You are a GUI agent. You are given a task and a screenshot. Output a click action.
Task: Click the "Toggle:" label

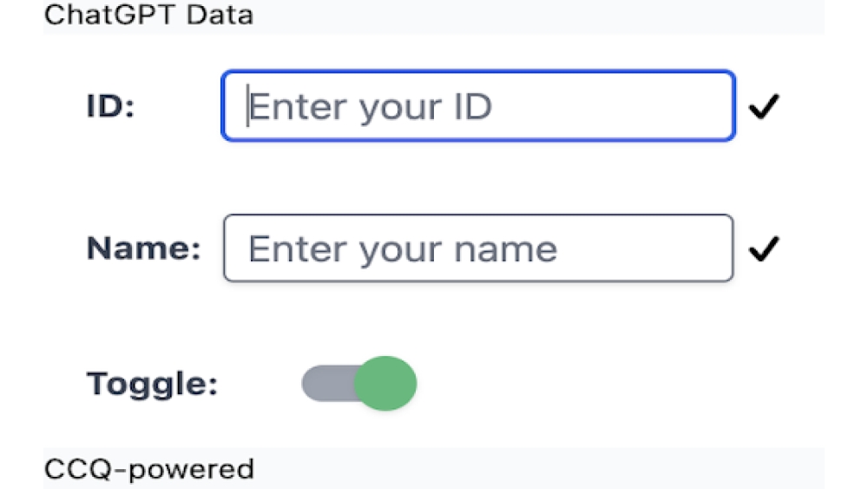[x=152, y=384]
